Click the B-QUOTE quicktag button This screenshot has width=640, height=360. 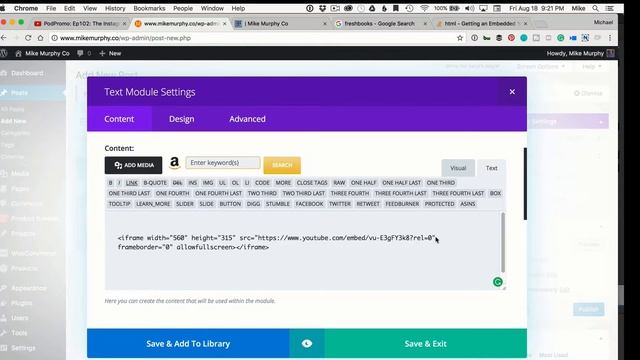coord(155,183)
